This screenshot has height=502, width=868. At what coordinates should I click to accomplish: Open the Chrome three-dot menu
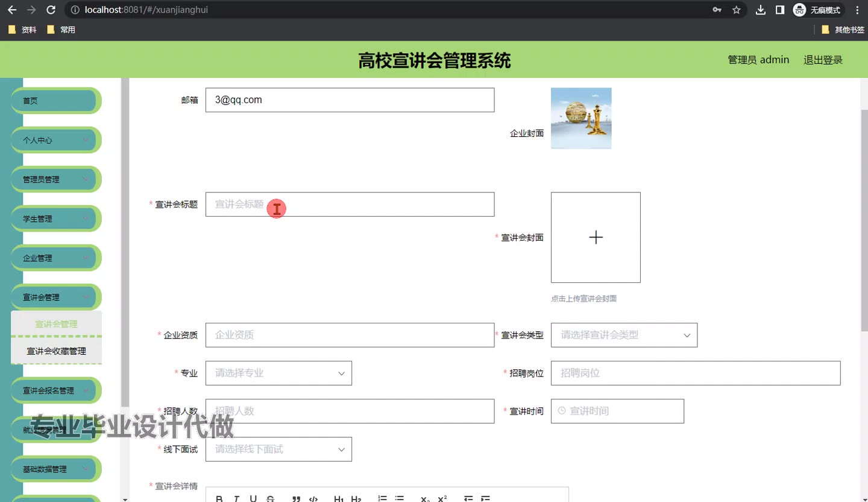(x=857, y=10)
